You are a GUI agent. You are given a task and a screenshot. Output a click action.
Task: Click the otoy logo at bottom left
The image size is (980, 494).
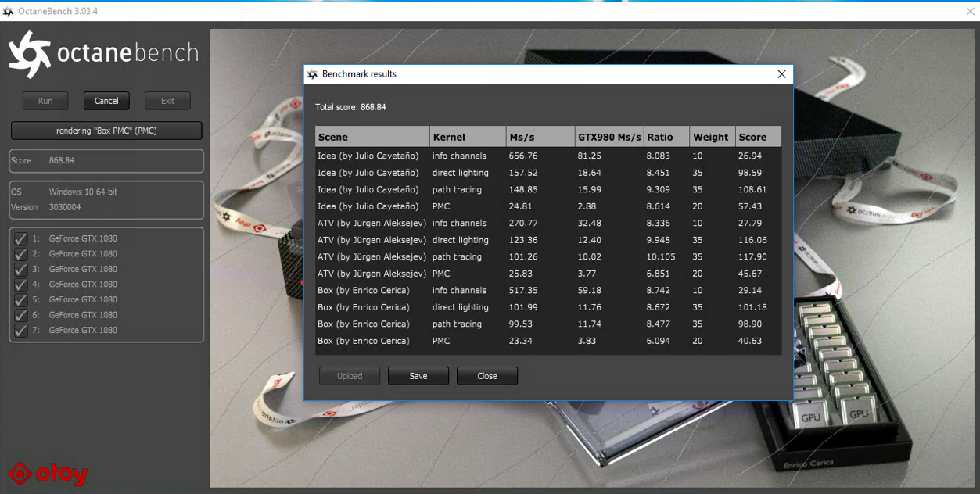pos(48,473)
